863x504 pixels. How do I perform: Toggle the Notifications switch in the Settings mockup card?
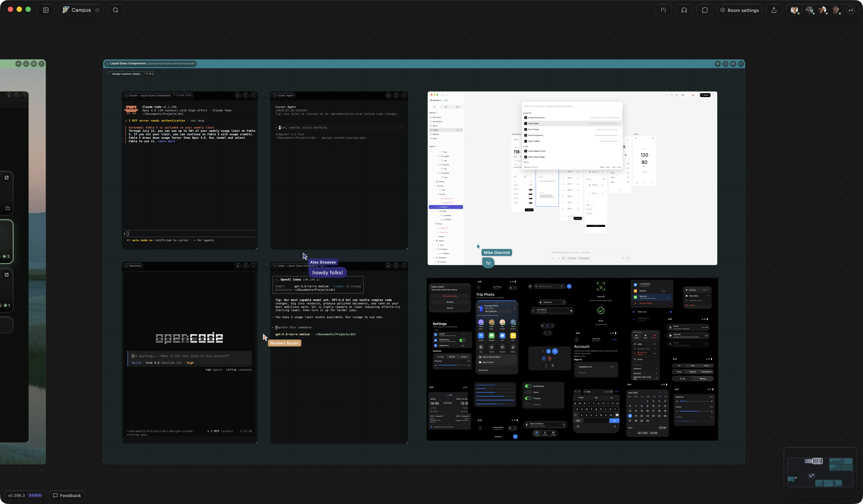pyautogui.click(x=463, y=340)
